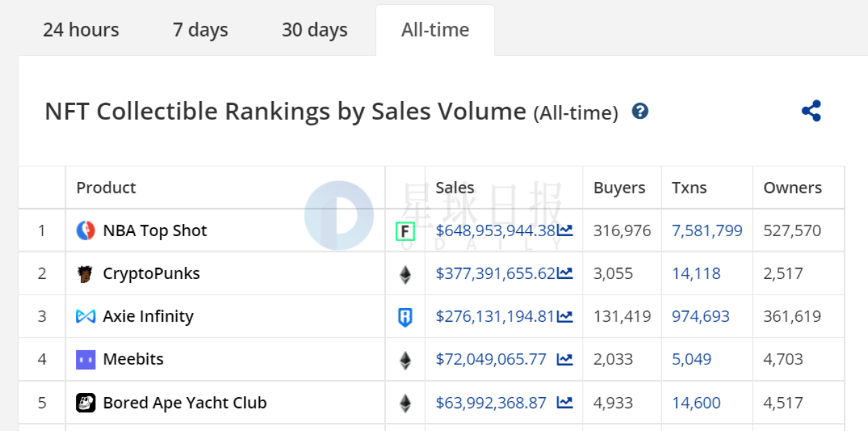Open the 974,693 transactions link
868x431 pixels.
tap(701, 316)
